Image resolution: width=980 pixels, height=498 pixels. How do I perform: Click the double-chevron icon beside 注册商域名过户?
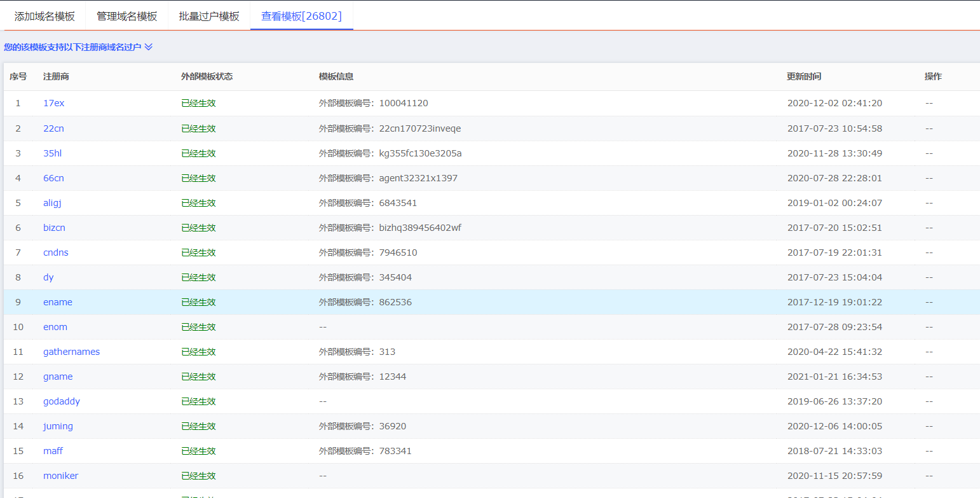149,47
